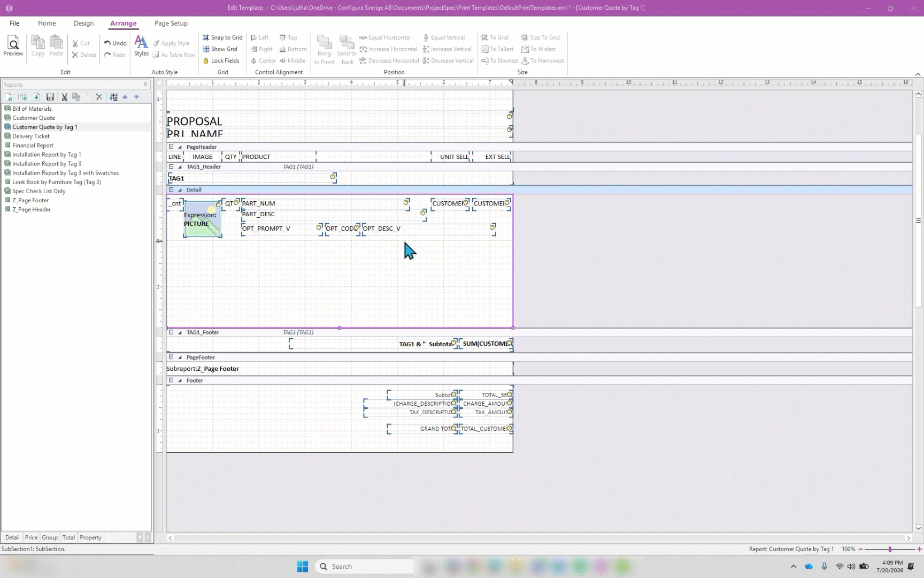Toggle the Reports panel pin
The image size is (924, 578).
(145, 85)
